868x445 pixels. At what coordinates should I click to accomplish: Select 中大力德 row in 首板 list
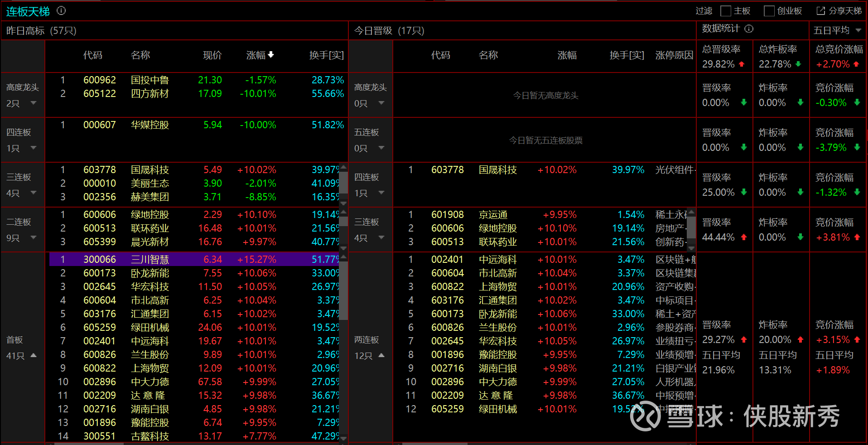pyautogui.click(x=193, y=382)
